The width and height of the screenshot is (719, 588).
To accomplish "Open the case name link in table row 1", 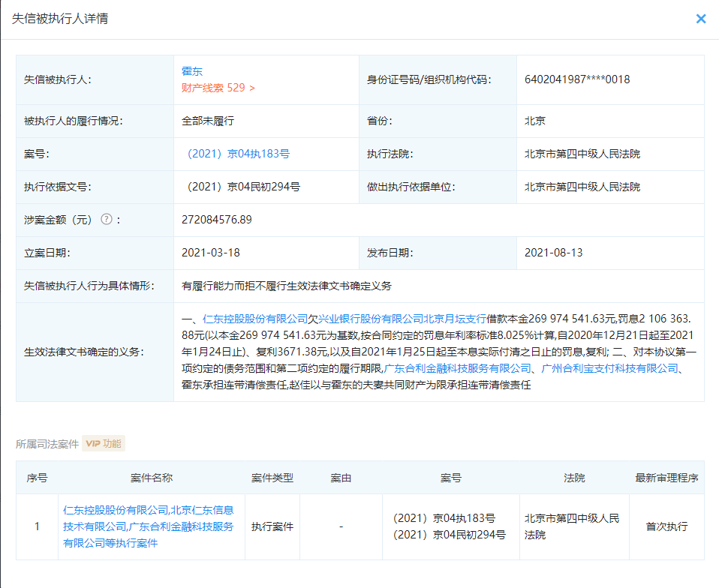I will pos(149,526).
